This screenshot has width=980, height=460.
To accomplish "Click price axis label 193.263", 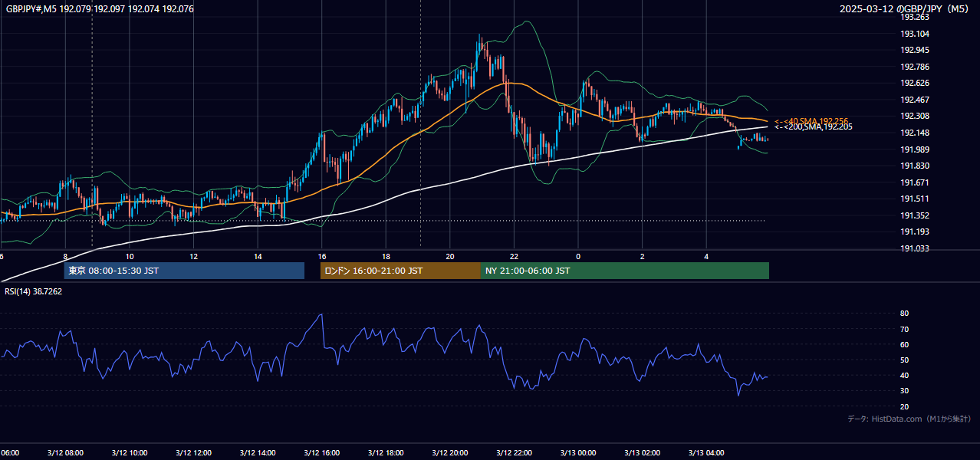I will point(915,18).
